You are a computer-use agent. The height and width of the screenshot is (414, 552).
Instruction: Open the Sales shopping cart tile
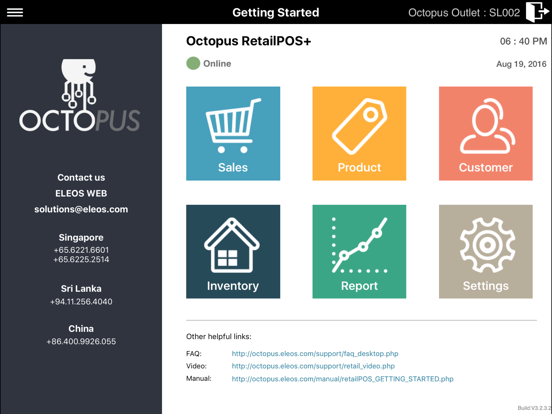click(x=233, y=133)
